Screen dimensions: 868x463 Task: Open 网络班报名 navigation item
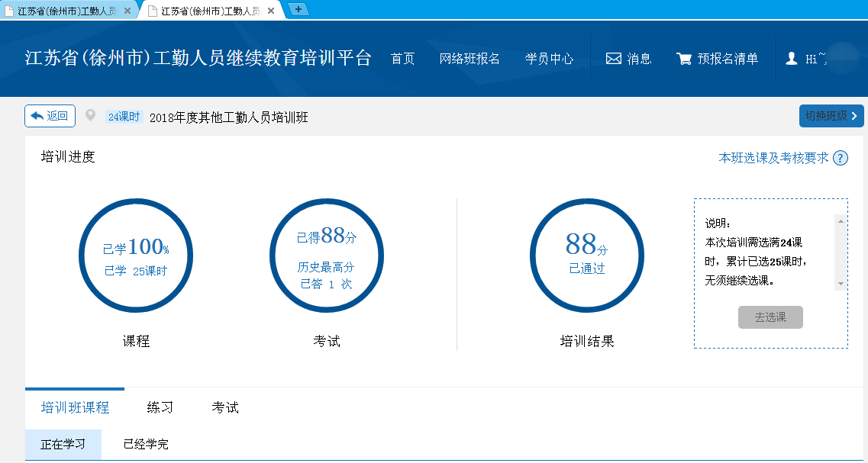(469, 59)
